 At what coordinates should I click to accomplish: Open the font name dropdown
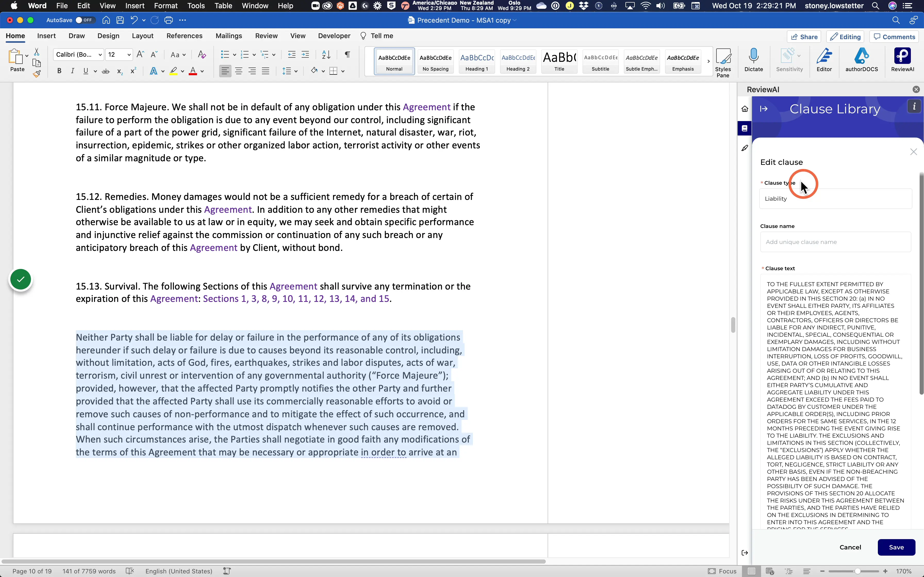[x=78, y=55]
